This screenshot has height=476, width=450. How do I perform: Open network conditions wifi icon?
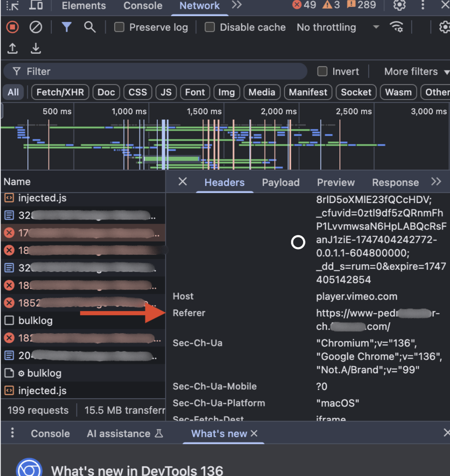(396, 27)
